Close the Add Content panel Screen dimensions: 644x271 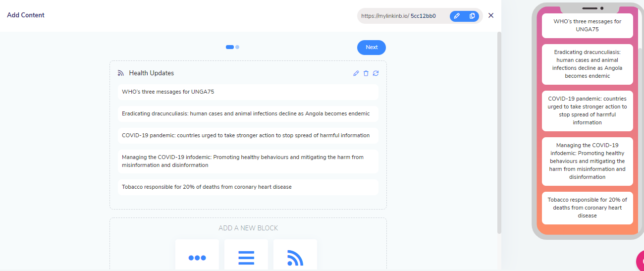(491, 15)
